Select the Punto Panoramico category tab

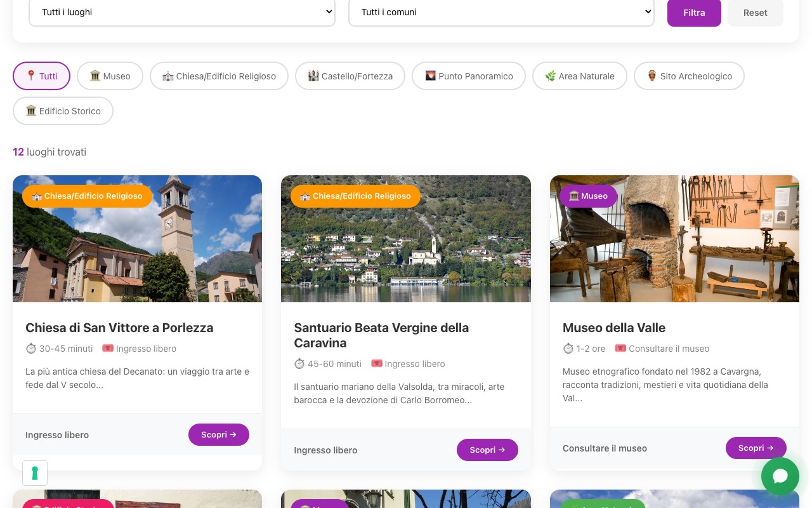pos(468,76)
